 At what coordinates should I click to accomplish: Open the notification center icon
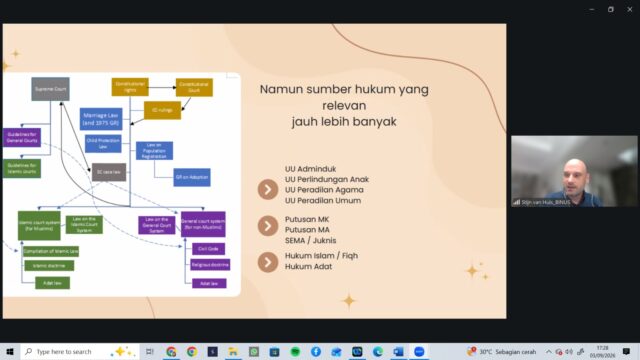pos(627,351)
